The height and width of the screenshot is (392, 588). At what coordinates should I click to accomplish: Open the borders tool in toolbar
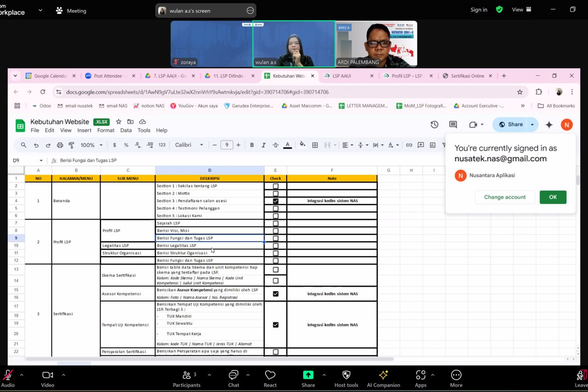click(x=315, y=145)
